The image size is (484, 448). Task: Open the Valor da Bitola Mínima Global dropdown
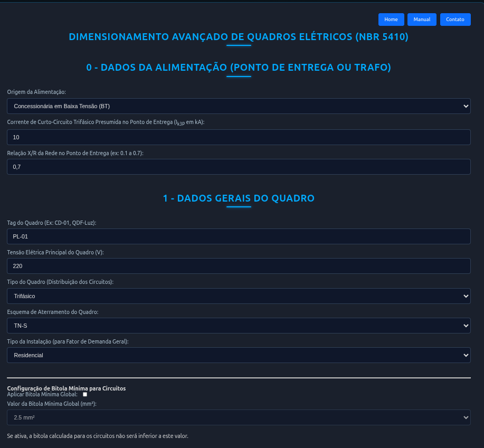tap(239, 417)
